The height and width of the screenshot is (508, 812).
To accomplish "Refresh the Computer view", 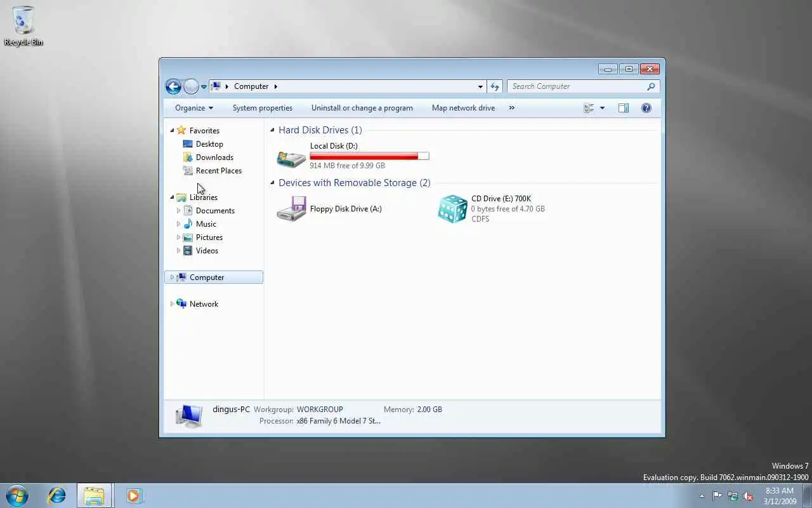I will (495, 86).
